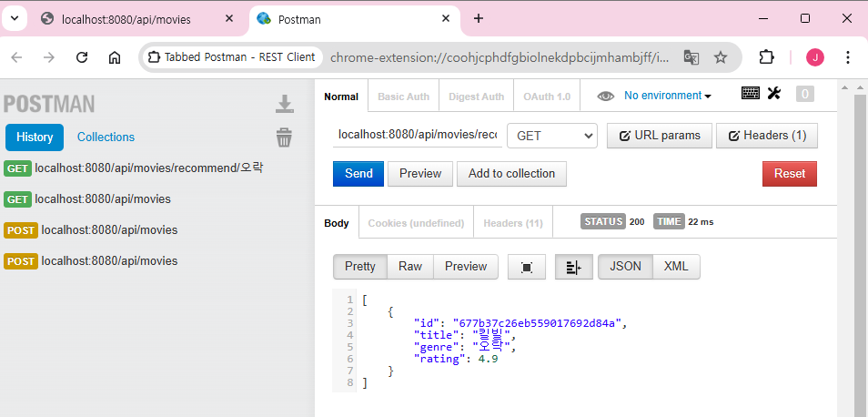This screenshot has height=417, width=868.
Task: Toggle the eye icon for environment quicklook
Action: [606, 96]
